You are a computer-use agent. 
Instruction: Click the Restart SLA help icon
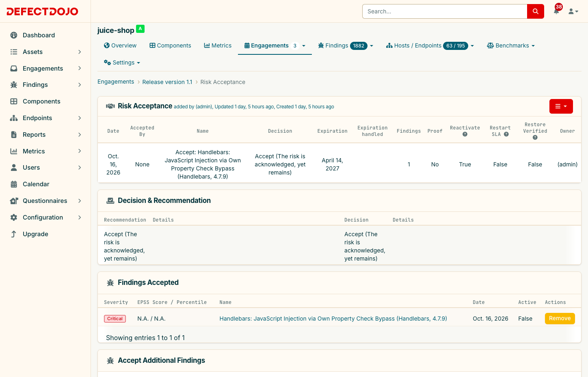click(x=506, y=134)
